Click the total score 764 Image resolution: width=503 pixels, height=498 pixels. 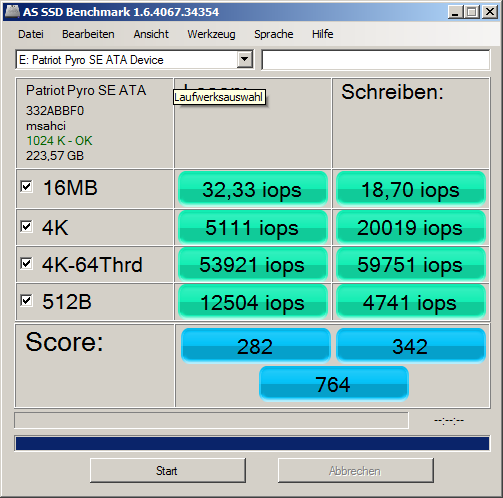coord(334,384)
